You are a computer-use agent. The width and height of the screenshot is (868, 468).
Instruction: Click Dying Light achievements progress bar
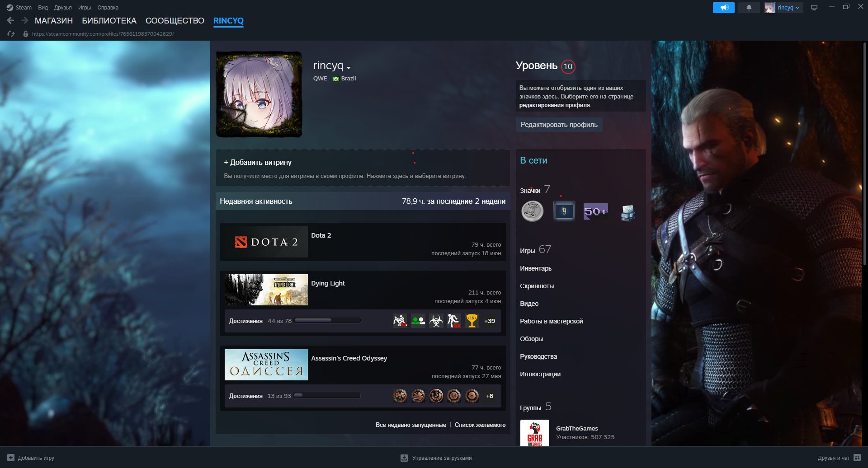coord(327,321)
